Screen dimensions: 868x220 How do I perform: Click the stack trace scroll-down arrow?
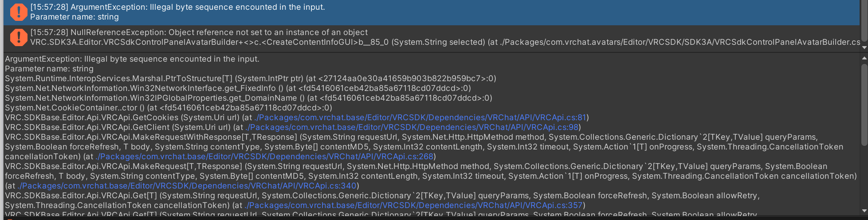point(864,211)
